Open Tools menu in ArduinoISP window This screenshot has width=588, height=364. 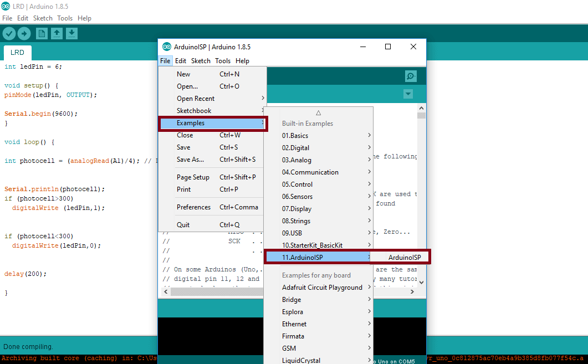click(x=223, y=61)
